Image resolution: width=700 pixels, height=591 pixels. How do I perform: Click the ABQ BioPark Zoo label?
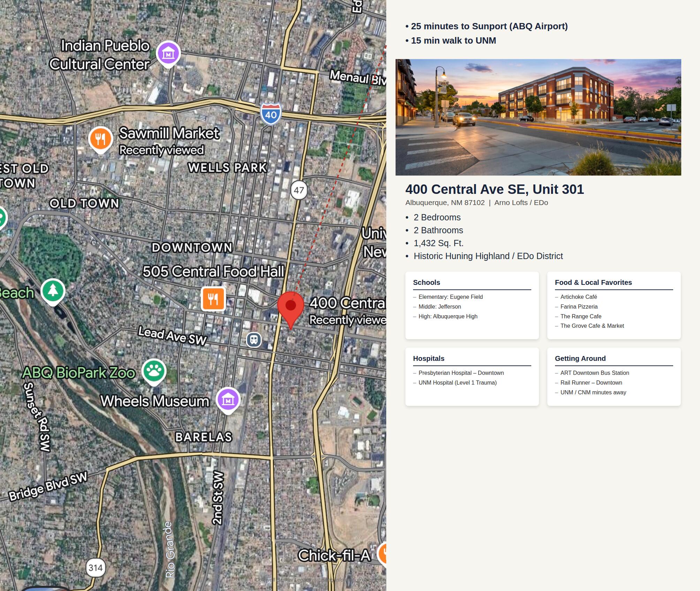(79, 373)
